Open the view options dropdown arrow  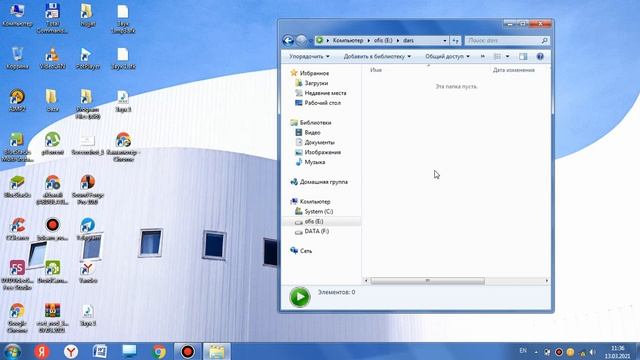tap(507, 56)
